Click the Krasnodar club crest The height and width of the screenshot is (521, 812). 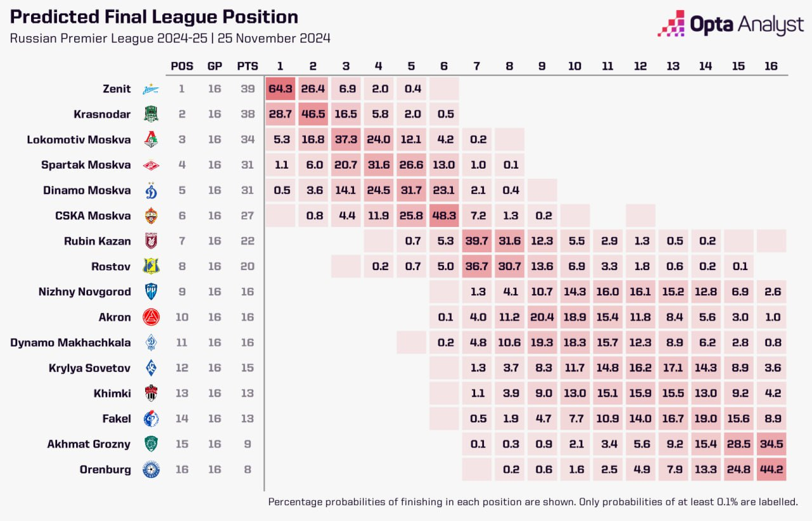[x=151, y=114]
